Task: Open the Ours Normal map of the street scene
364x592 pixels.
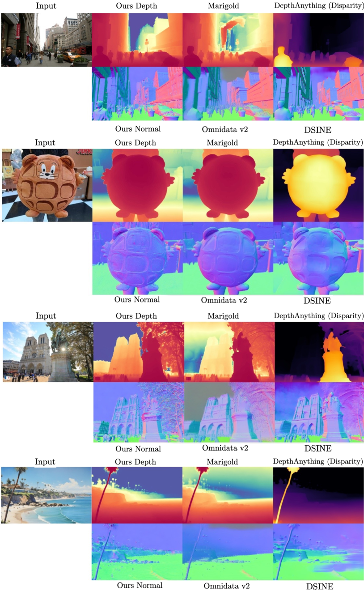Action: (x=137, y=94)
